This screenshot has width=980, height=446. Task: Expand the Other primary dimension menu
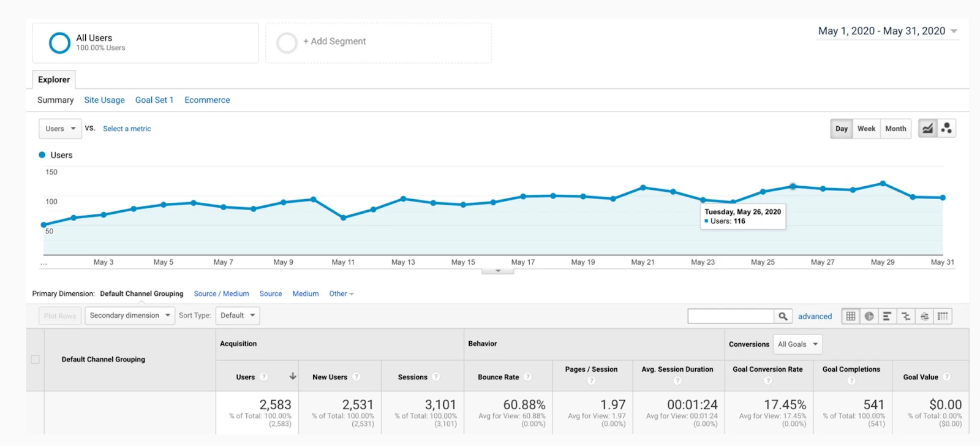pos(341,294)
